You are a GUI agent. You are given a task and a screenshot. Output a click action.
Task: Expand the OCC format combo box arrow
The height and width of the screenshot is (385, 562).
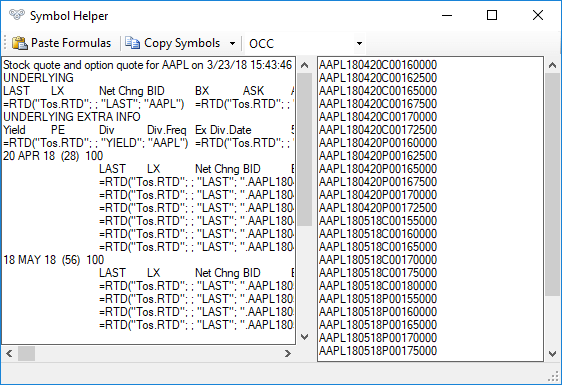[x=359, y=44]
